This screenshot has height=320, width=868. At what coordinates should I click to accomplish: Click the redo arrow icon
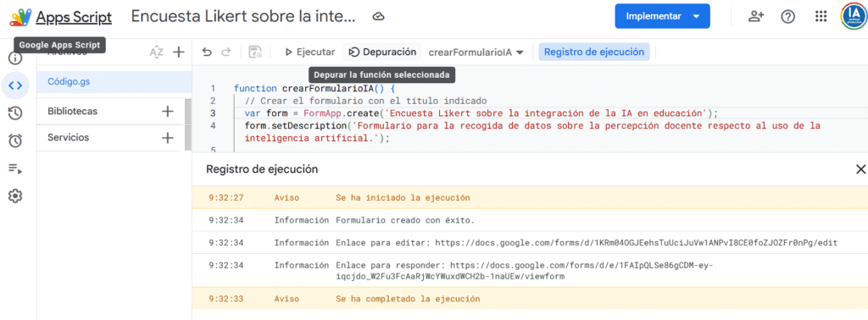point(225,52)
